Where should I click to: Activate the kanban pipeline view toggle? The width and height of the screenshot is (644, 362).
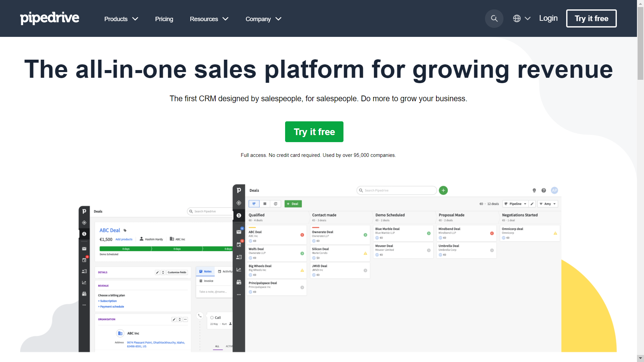click(x=254, y=204)
